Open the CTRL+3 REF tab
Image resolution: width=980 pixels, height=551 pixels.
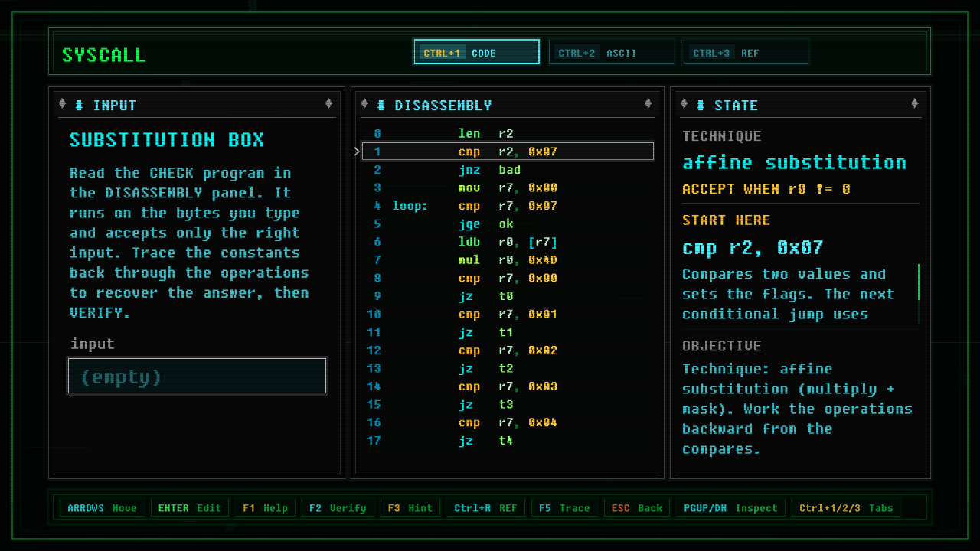746,52
